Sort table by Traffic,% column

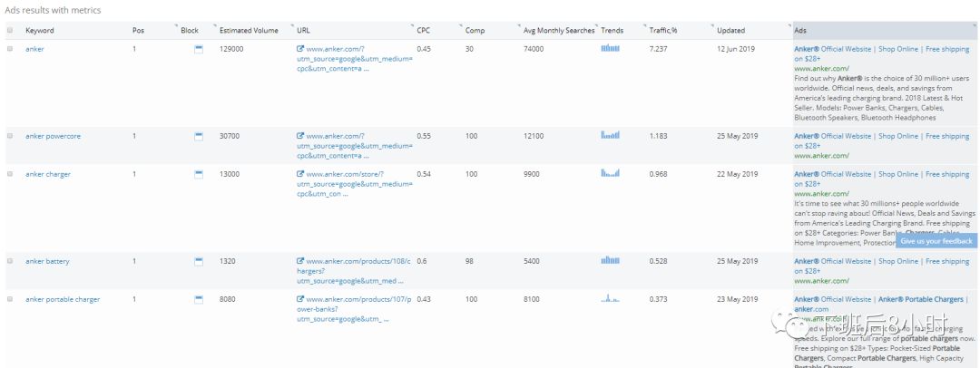(663, 30)
